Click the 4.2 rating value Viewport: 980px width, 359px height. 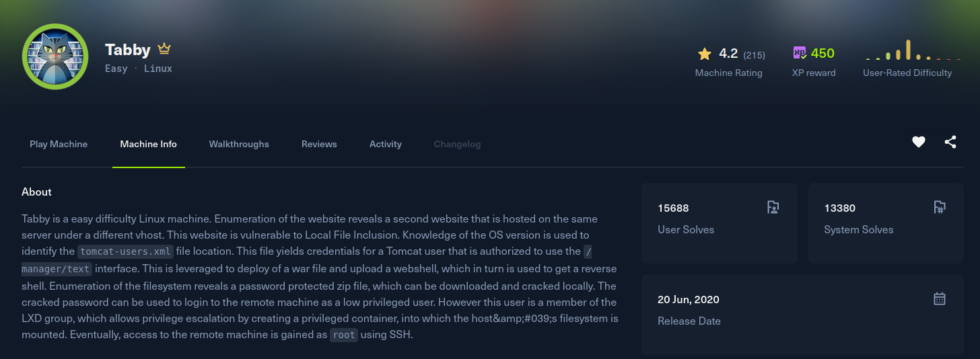(x=728, y=54)
